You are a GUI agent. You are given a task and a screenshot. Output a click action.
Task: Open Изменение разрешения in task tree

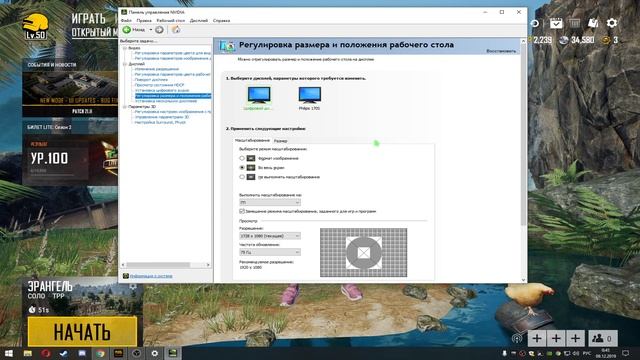tap(157, 69)
